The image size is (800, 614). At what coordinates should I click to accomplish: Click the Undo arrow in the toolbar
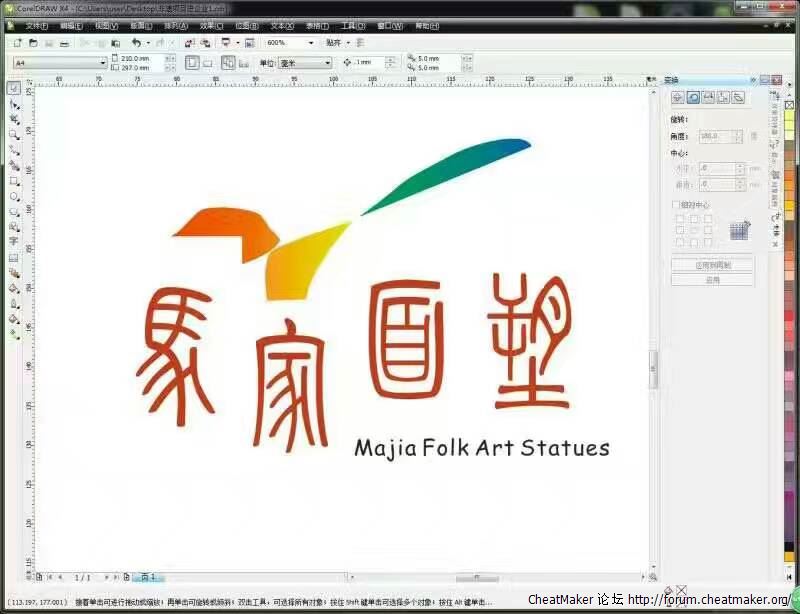[x=136, y=43]
